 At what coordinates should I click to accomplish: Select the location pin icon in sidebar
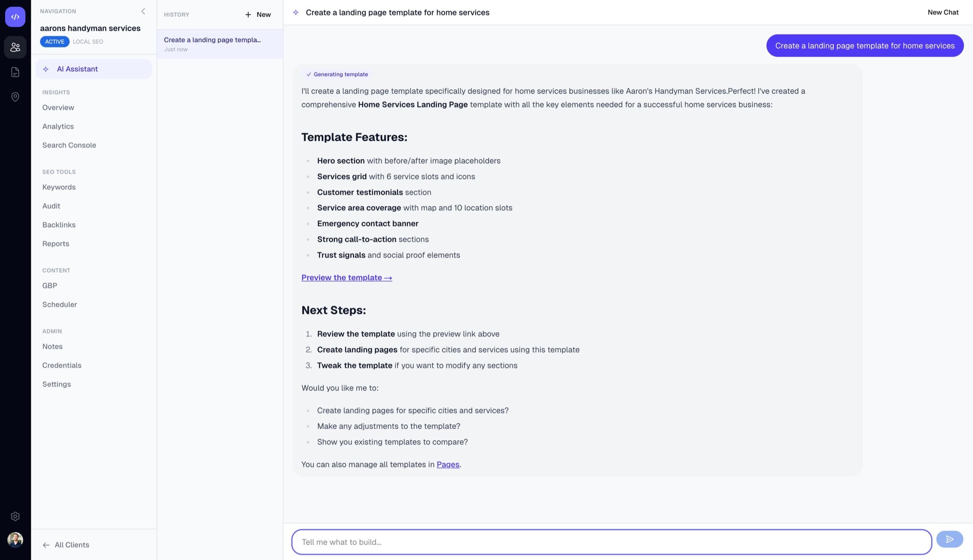click(x=15, y=97)
